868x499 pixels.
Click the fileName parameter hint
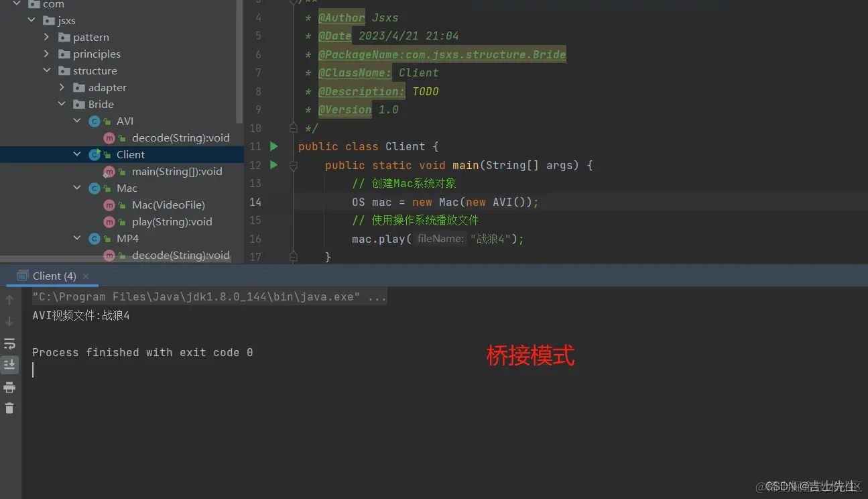pyautogui.click(x=440, y=239)
